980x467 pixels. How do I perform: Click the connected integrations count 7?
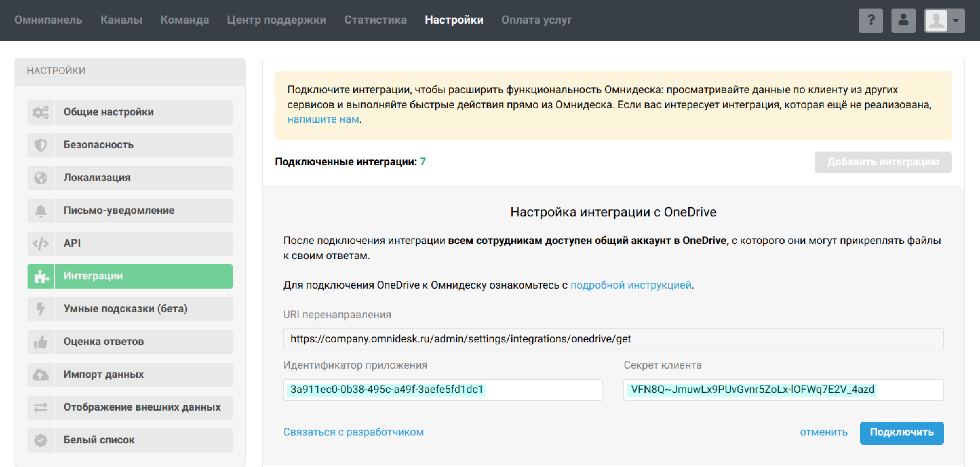[423, 162]
